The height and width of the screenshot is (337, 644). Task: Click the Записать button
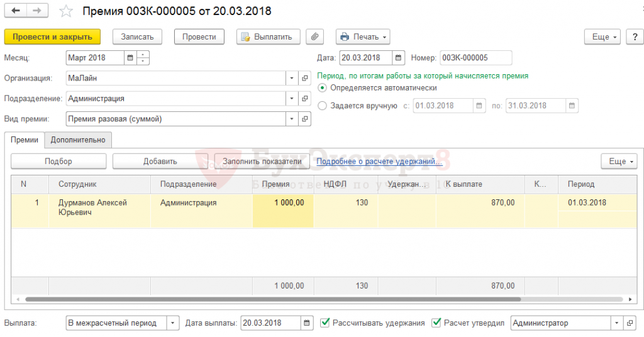137,36
